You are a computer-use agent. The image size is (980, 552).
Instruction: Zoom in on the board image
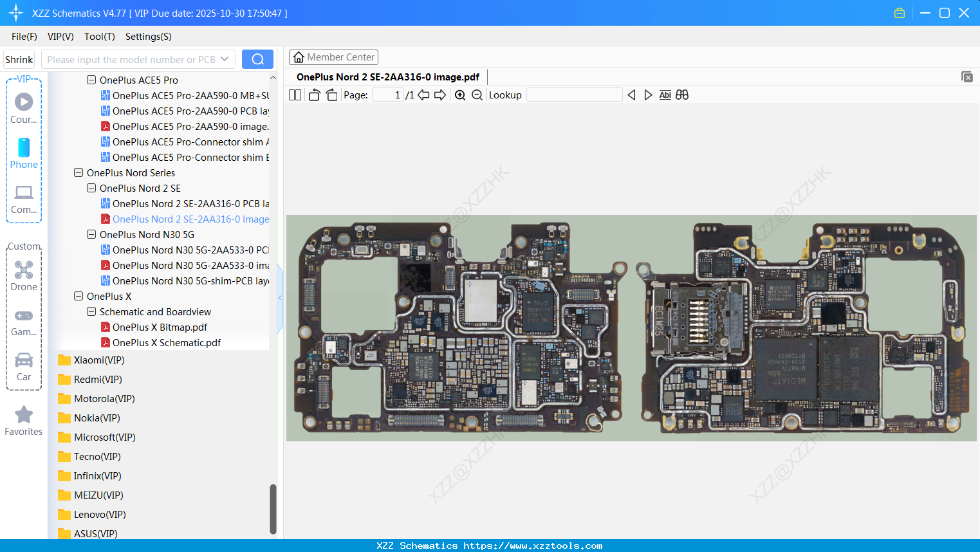(460, 95)
